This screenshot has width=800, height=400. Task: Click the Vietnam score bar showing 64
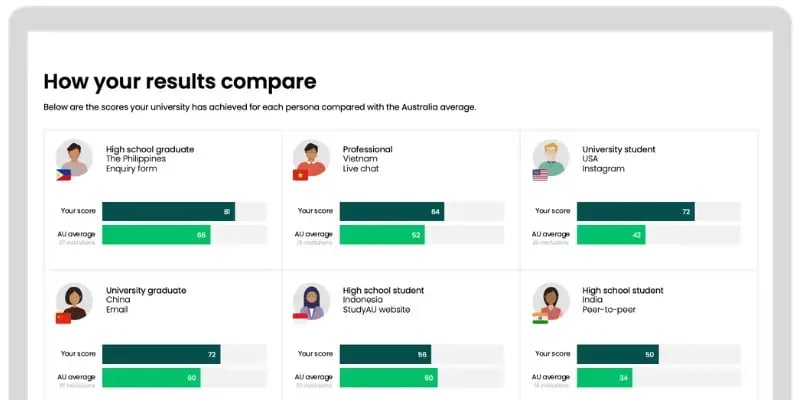391,211
